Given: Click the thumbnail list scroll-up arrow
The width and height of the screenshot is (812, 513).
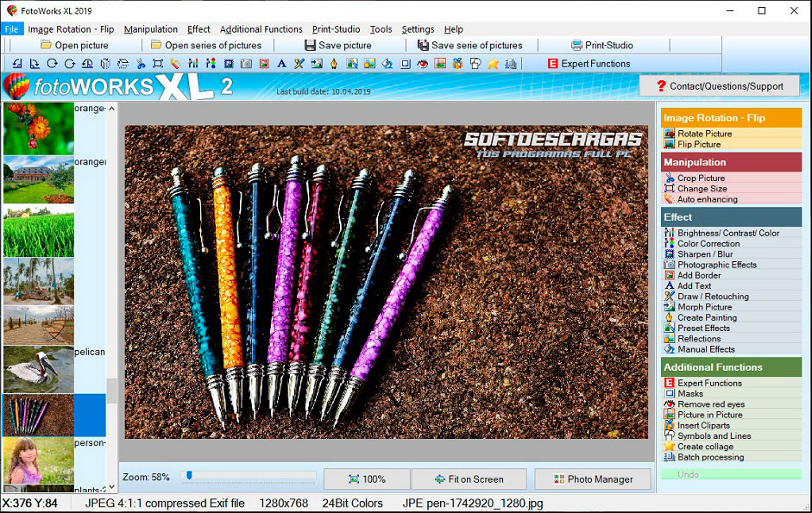Looking at the screenshot, I should coord(111,109).
